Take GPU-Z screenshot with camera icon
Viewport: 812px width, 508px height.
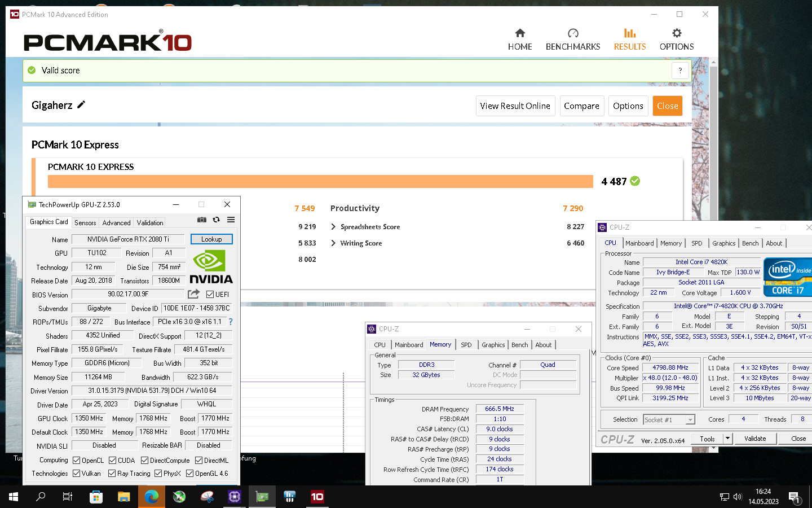click(x=202, y=220)
